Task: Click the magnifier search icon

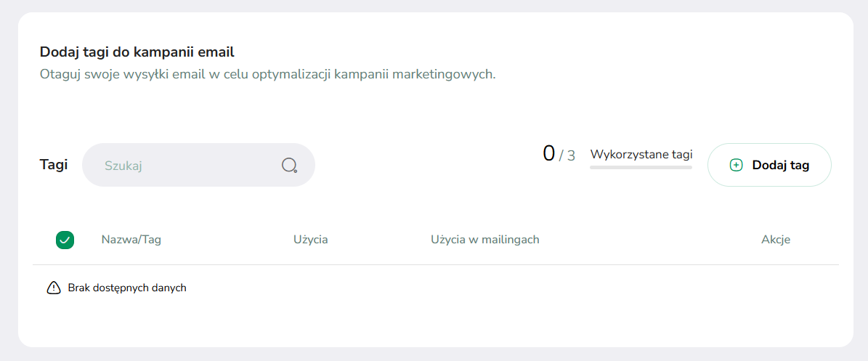Action: [290, 165]
